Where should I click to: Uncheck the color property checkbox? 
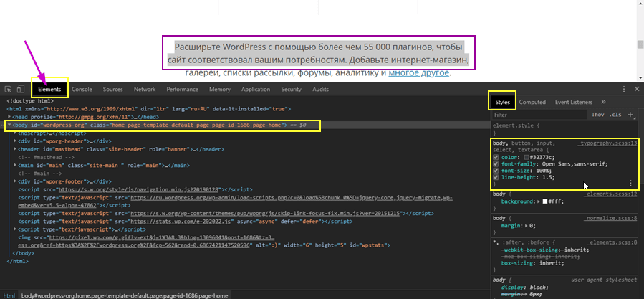pyautogui.click(x=496, y=158)
